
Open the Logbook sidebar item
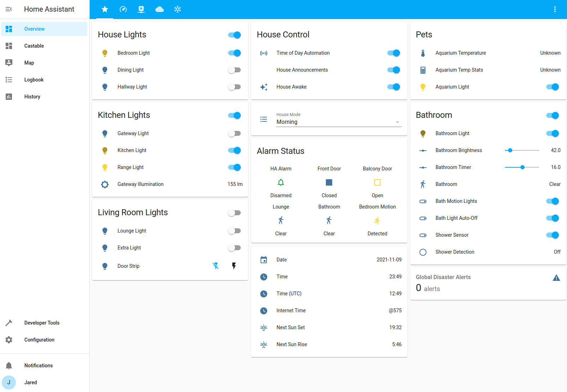34,80
